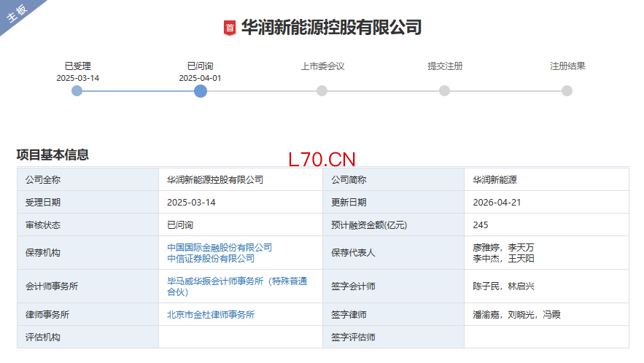Click the 上市委会议 timeline step dot
Image resolution: width=644 pixels, height=363 pixels.
[322, 91]
